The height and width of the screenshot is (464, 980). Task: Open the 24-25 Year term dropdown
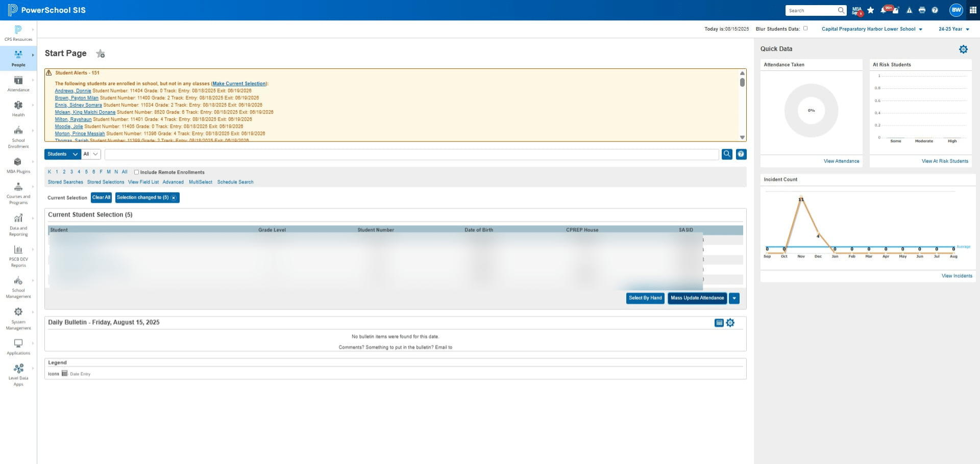tap(953, 29)
